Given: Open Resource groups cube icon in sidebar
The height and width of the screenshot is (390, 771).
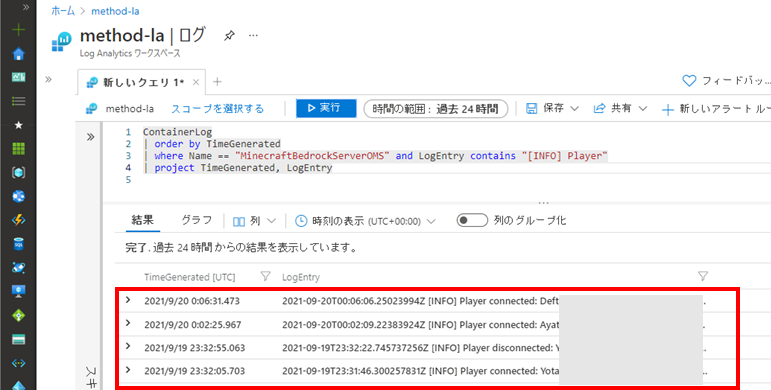Looking at the screenshot, I should 18,173.
